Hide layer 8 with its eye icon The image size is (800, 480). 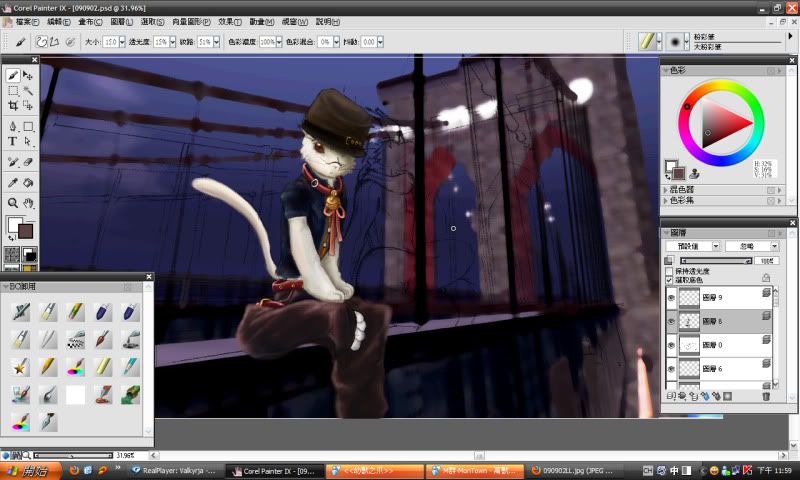click(x=671, y=321)
